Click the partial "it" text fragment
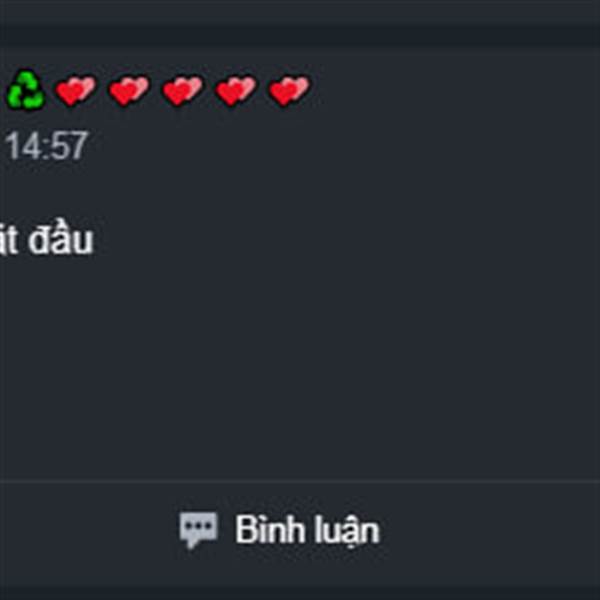Viewport: 600px width, 600px height. (8, 240)
